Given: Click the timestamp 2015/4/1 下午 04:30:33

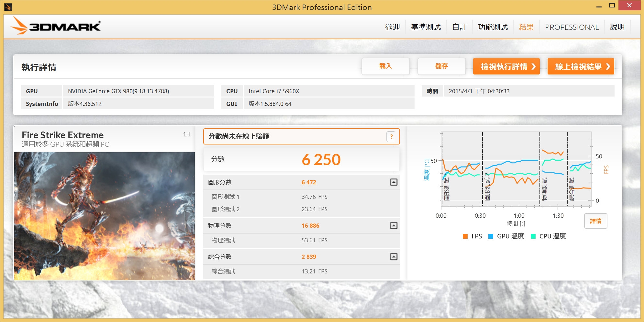Looking at the screenshot, I should coord(479,91).
